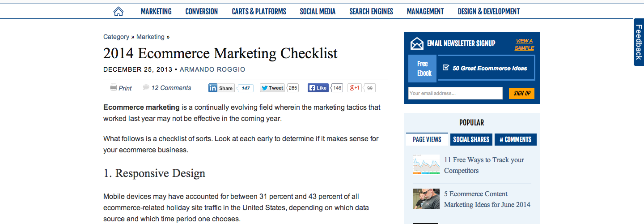Screen dimensions: 644x224
Task: Open the Marketing menu in navigation
Action: (156, 11)
